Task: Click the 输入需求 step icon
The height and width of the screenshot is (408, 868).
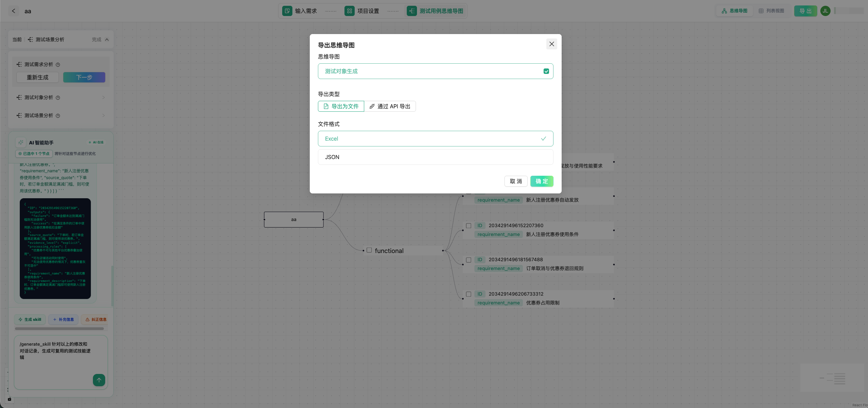Action: click(x=287, y=11)
